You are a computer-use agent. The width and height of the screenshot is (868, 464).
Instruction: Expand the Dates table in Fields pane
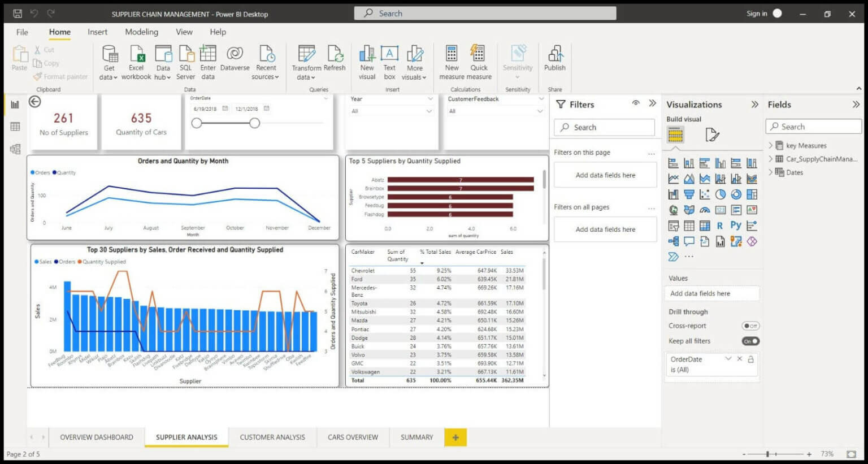tap(771, 172)
